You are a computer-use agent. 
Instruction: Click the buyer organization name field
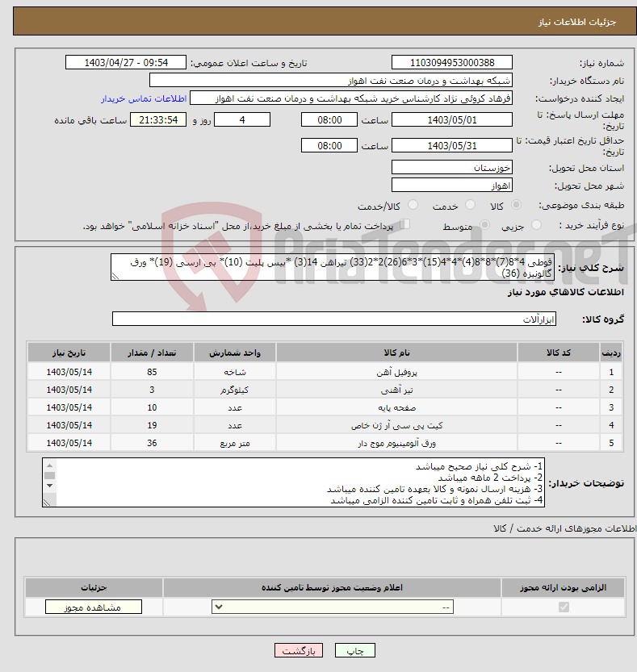point(331,80)
